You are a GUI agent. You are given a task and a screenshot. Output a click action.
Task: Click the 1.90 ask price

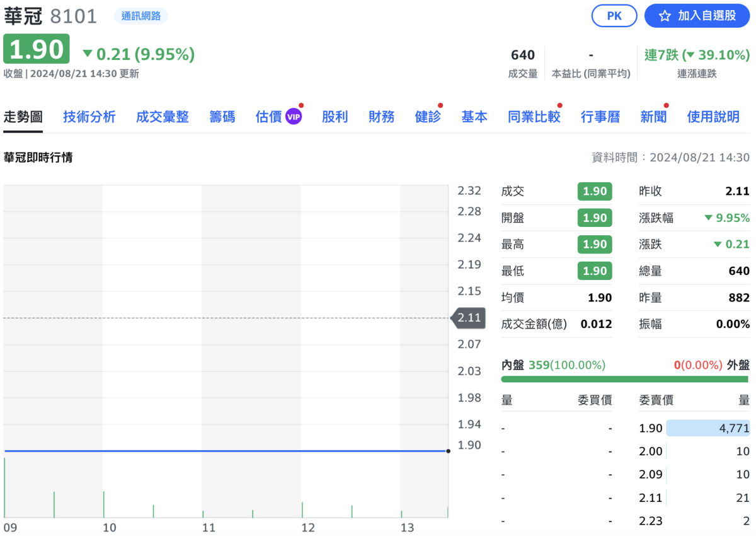click(x=651, y=428)
